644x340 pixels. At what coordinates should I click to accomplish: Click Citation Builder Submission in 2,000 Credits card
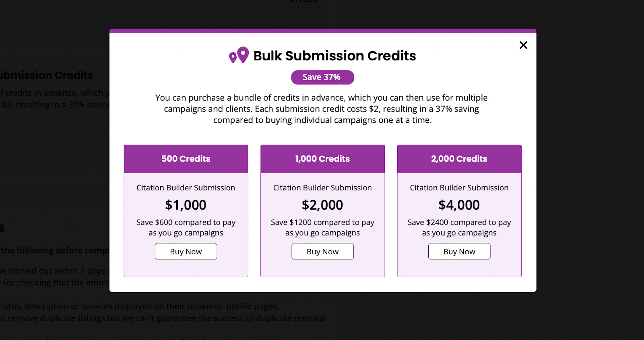pos(459,188)
